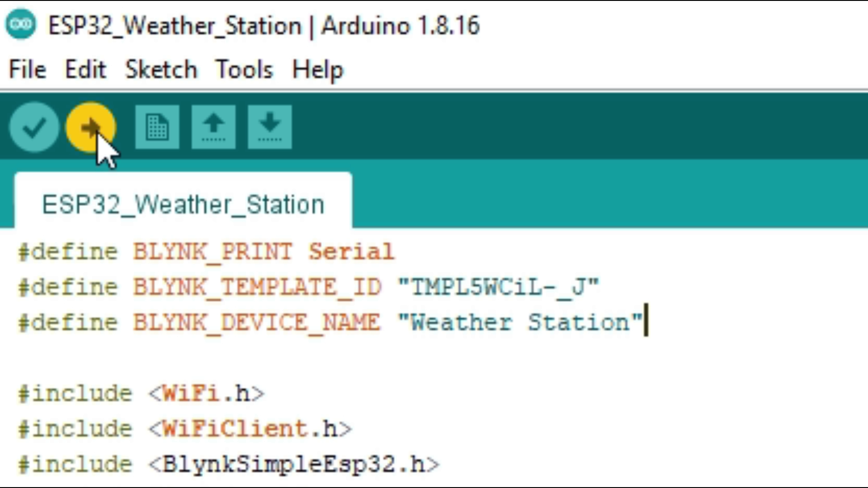
Task: Open the Sketch menu
Action: point(161,70)
